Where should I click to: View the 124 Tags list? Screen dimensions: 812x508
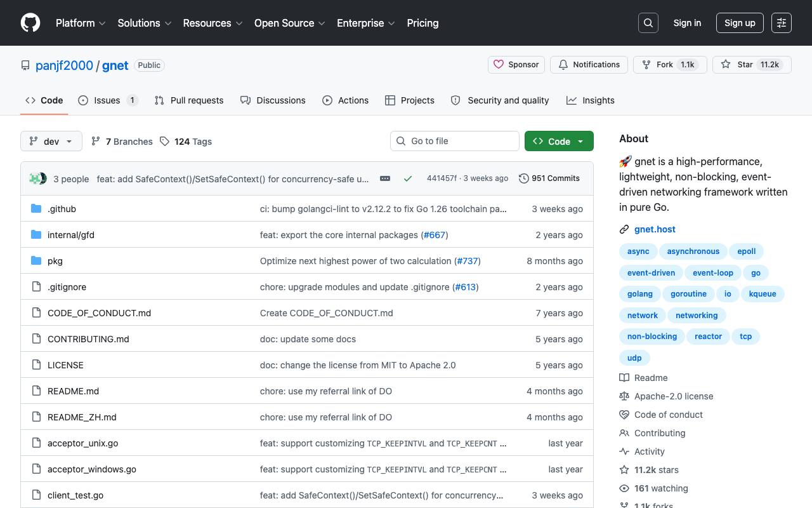pos(186,142)
